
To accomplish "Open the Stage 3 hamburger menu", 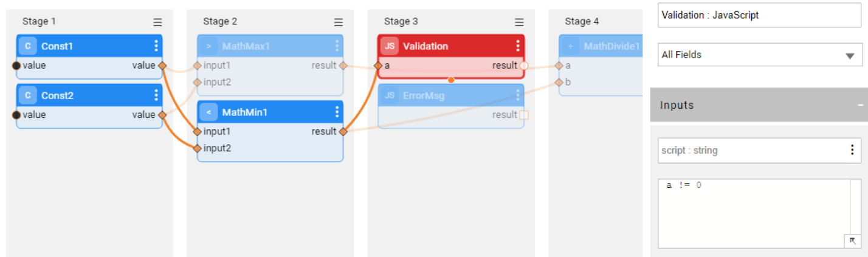I will (x=519, y=22).
